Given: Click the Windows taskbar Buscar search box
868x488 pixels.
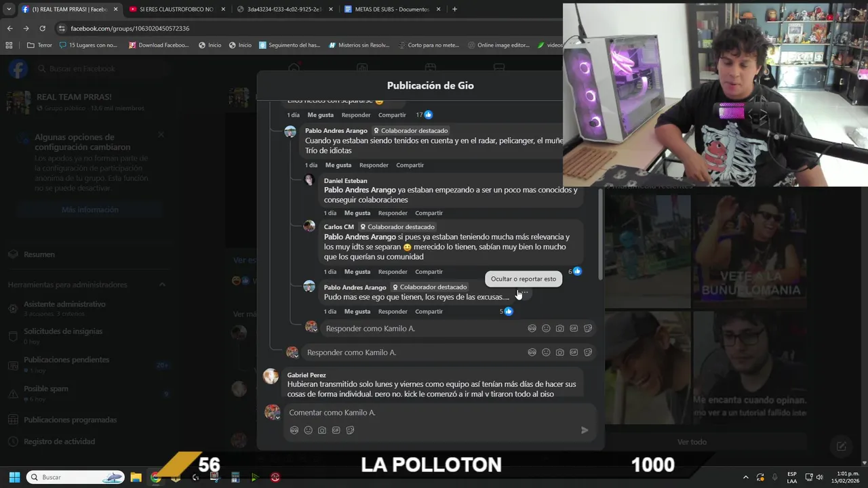Looking at the screenshot, I should pos(75,477).
